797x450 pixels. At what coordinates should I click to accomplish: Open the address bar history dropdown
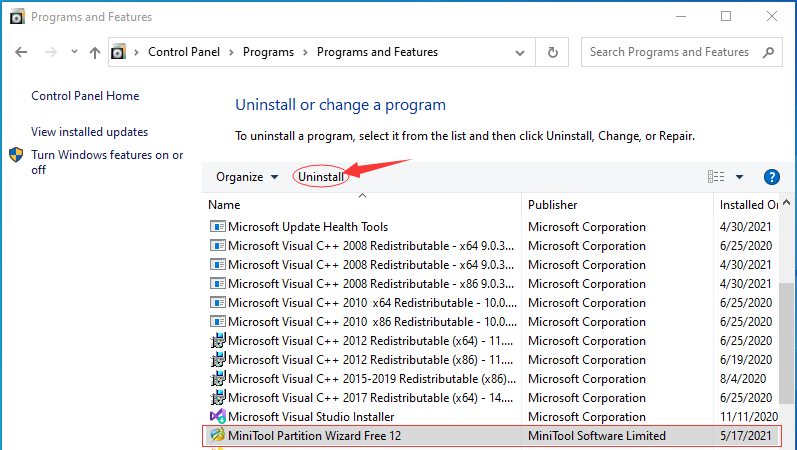click(519, 52)
